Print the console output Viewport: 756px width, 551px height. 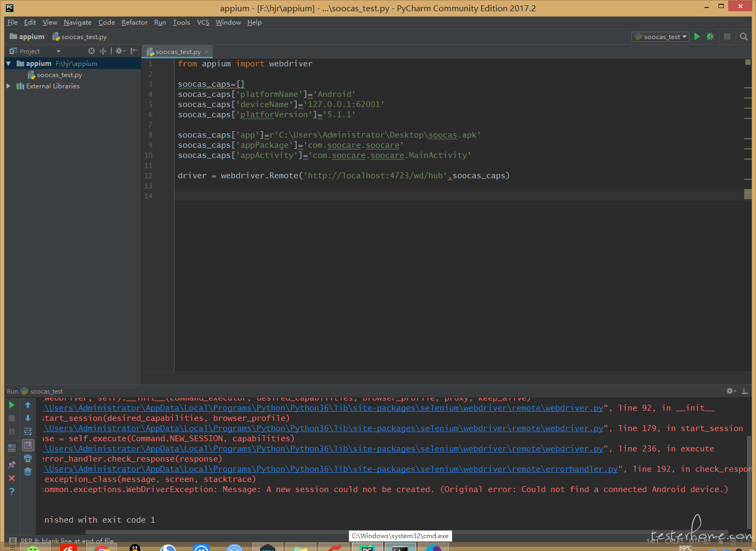pyautogui.click(x=28, y=458)
